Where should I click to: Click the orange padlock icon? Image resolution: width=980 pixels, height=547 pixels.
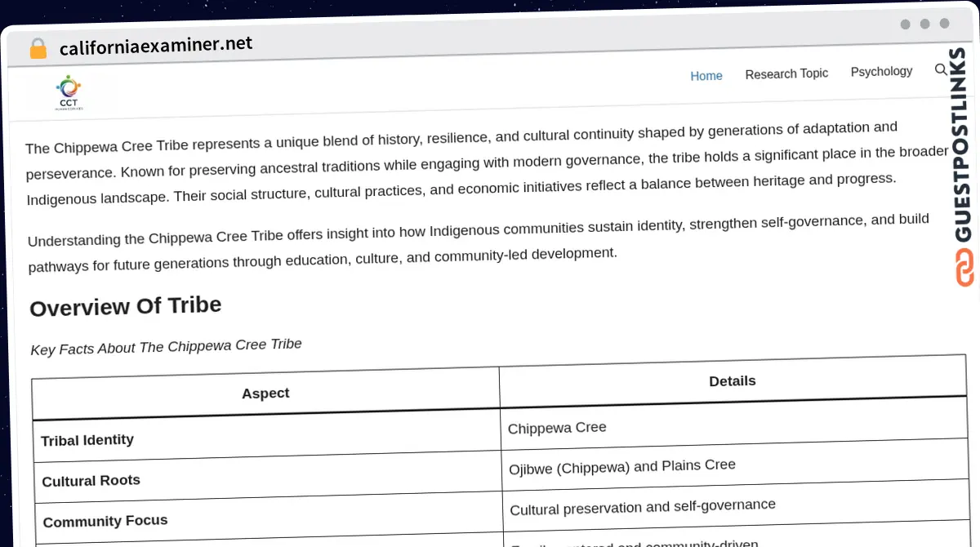click(38, 49)
